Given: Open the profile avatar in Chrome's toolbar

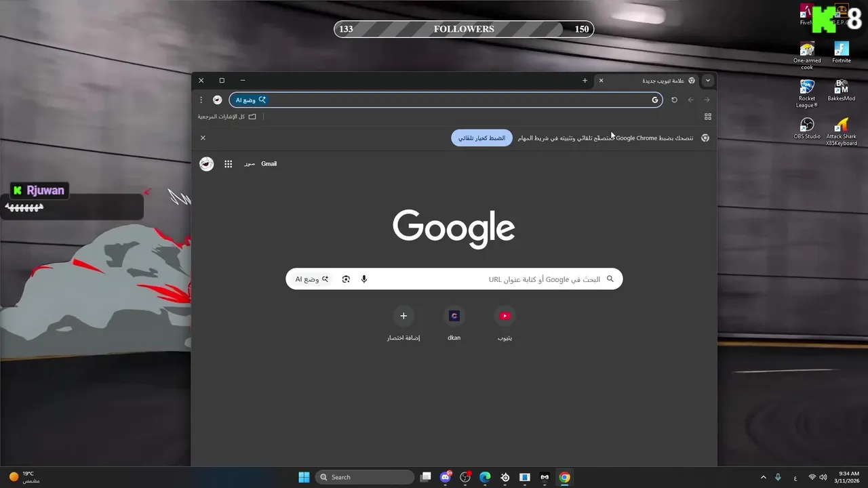Looking at the screenshot, I should pyautogui.click(x=217, y=100).
